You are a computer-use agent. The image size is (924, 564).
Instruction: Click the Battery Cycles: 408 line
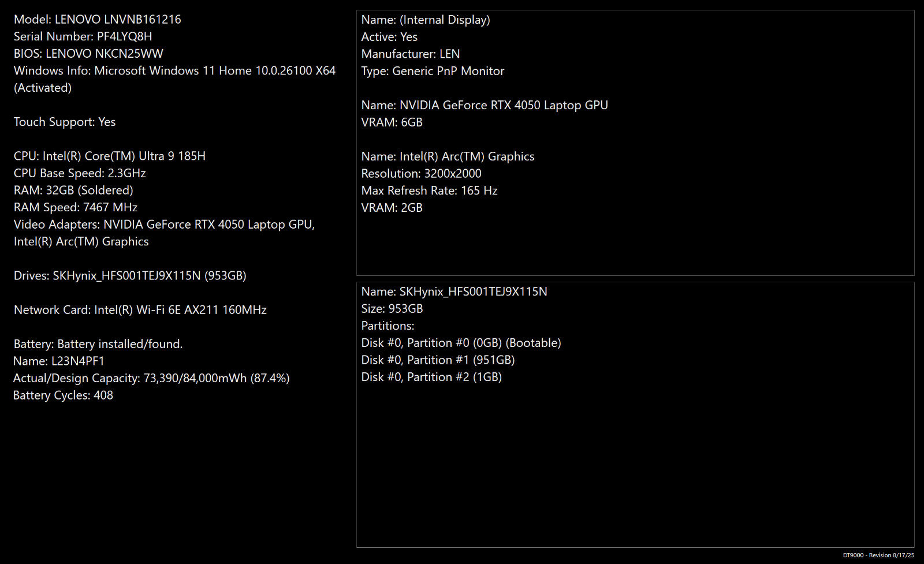[x=63, y=395]
